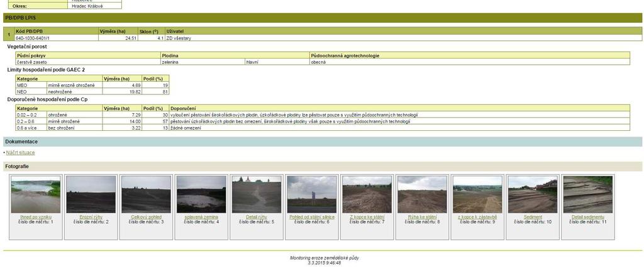Select the 'číslo dle náčrtu: 11' caption
Viewport: 644px width, 268px height.
click(x=588, y=222)
